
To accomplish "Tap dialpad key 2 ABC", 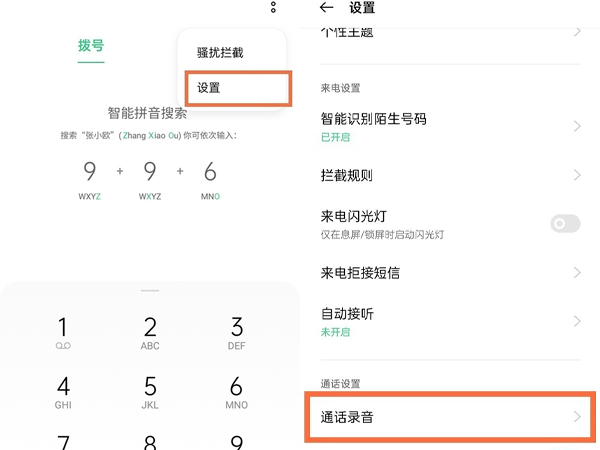I will pyautogui.click(x=150, y=333).
